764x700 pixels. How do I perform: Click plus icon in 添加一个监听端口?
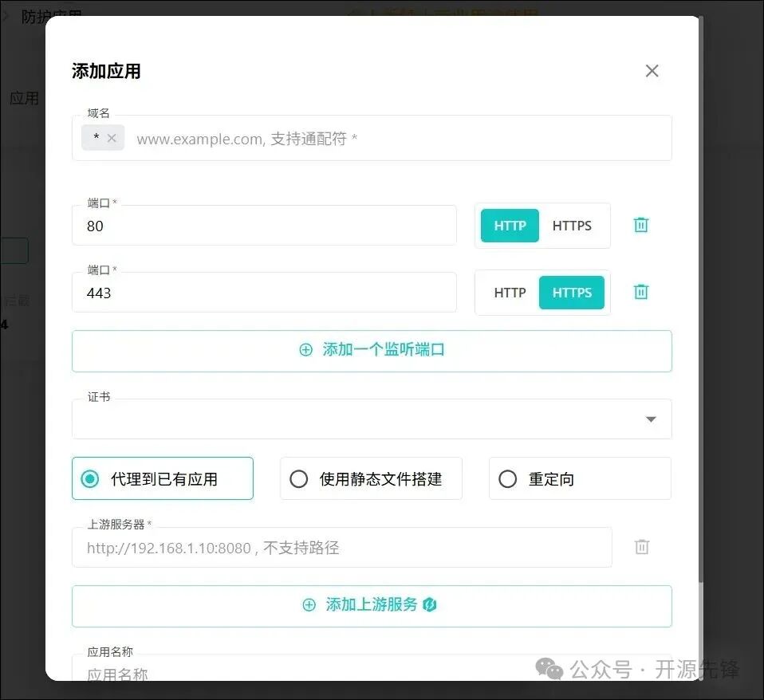(x=305, y=350)
